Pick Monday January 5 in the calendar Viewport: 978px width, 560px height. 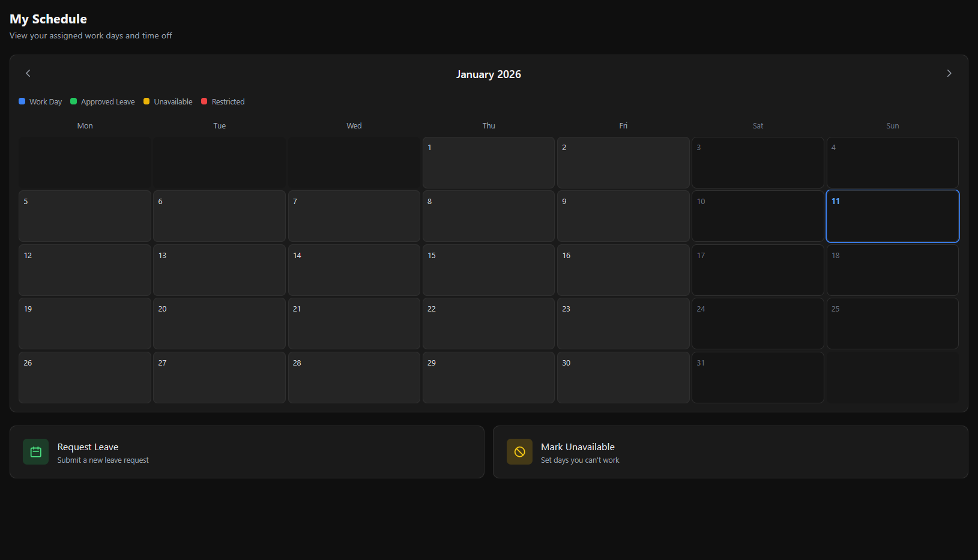[85, 216]
